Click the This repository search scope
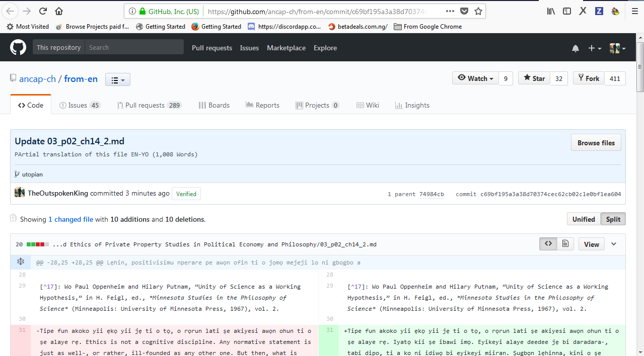The image size is (644, 356). 58,47
